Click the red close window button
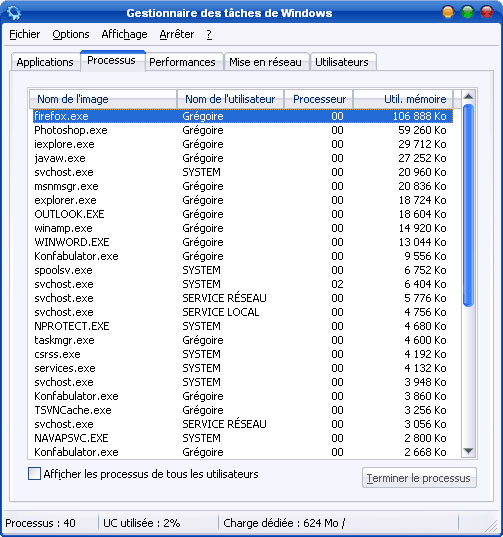 (487, 12)
